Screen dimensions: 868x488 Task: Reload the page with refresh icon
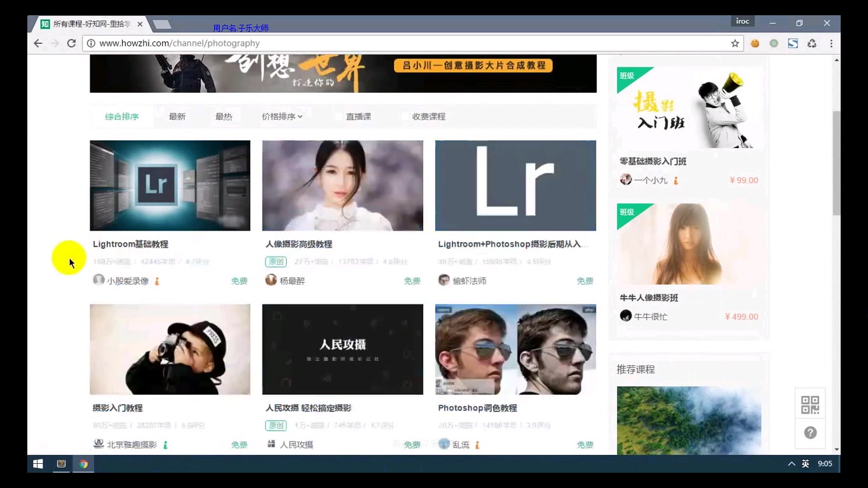coord(71,43)
